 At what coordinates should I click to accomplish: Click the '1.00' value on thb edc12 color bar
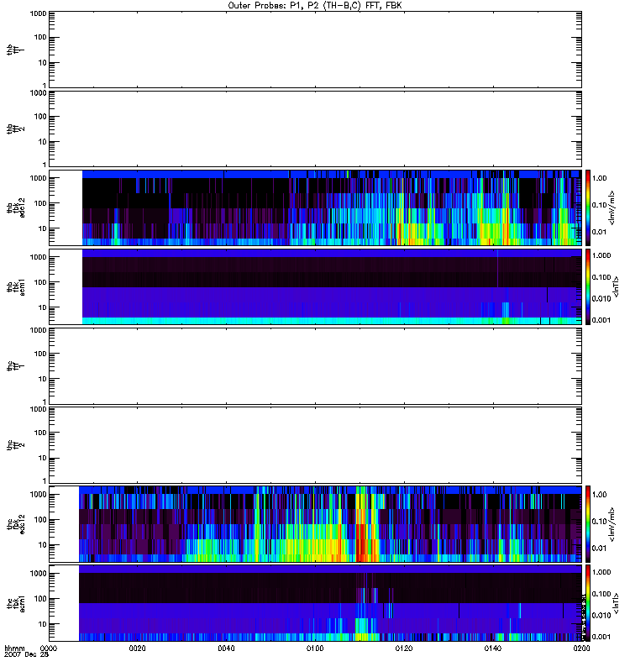click(600, 178)
